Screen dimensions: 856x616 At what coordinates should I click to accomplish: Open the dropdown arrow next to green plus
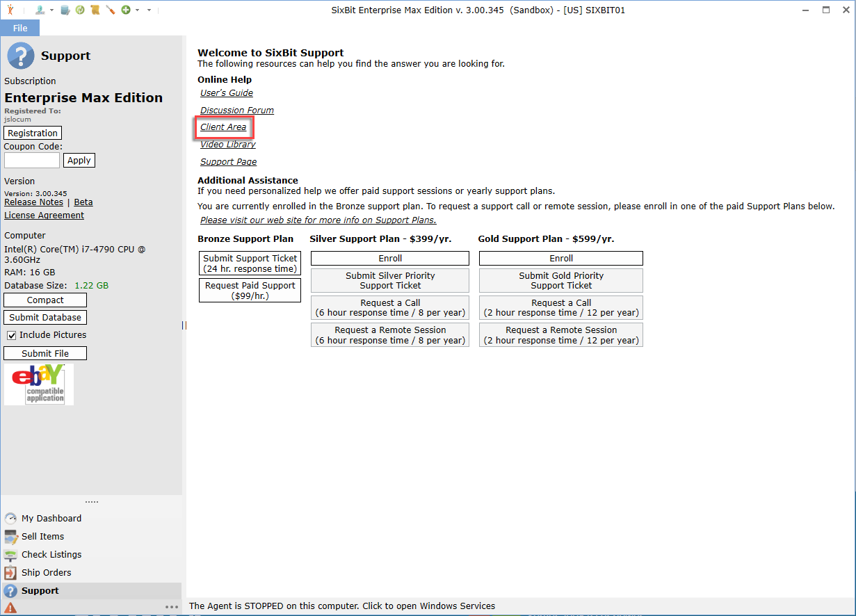[x=137, y=10]
